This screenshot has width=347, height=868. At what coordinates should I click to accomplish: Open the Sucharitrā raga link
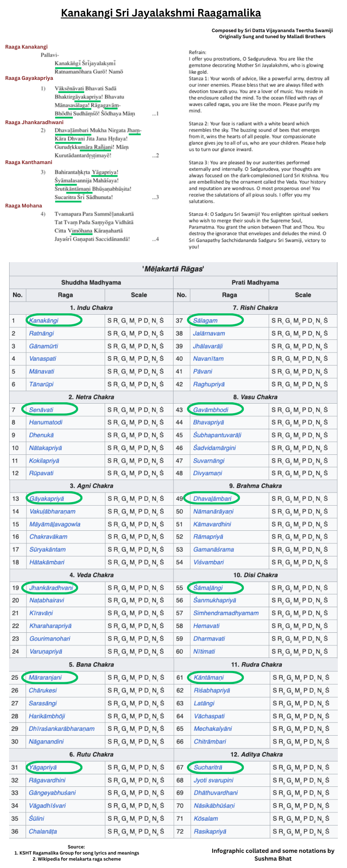[x=208, y=767]
